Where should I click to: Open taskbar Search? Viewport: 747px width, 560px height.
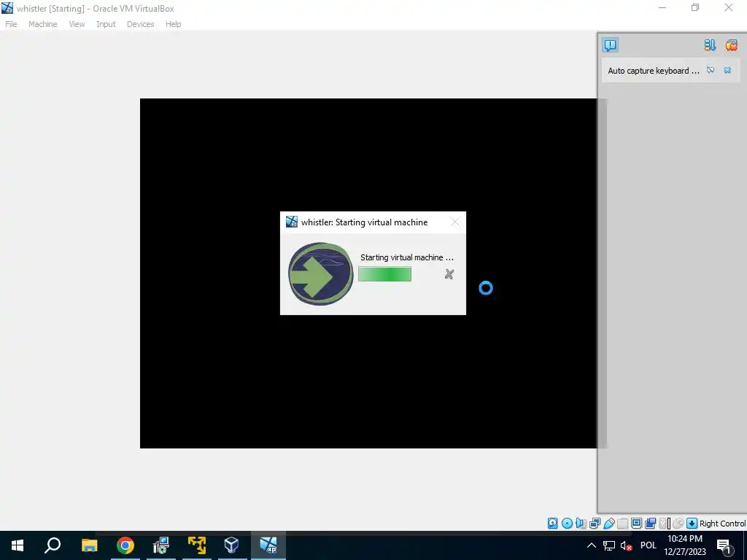click(53, 545)
